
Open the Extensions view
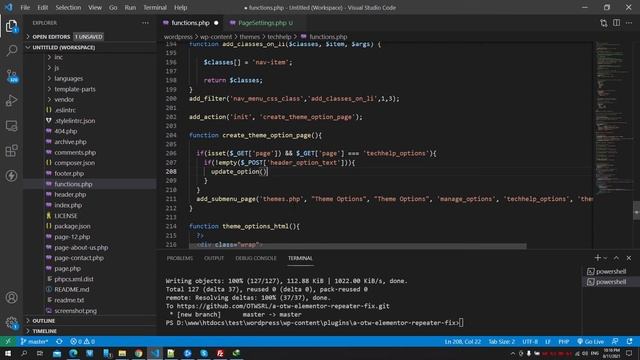point(11,151)
